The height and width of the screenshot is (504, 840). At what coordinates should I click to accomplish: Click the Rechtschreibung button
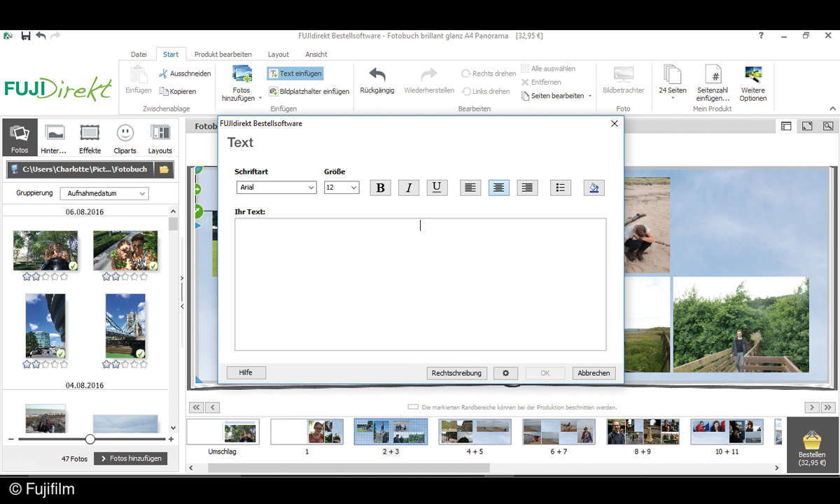coord(456,373)
